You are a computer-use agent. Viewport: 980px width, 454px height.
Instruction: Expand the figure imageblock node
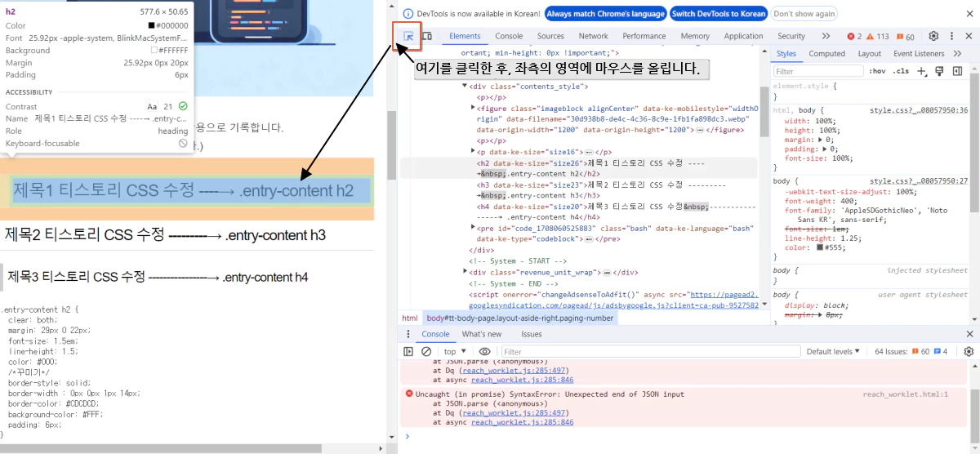[x=474, y=108]
